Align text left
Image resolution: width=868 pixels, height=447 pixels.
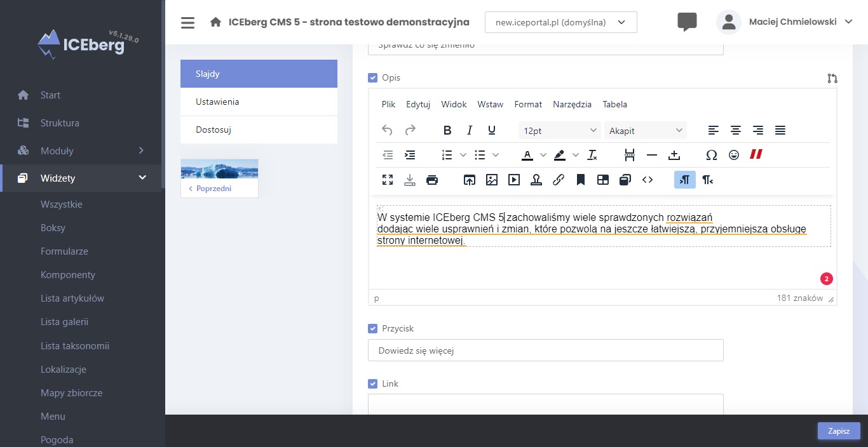click(714, 130)
